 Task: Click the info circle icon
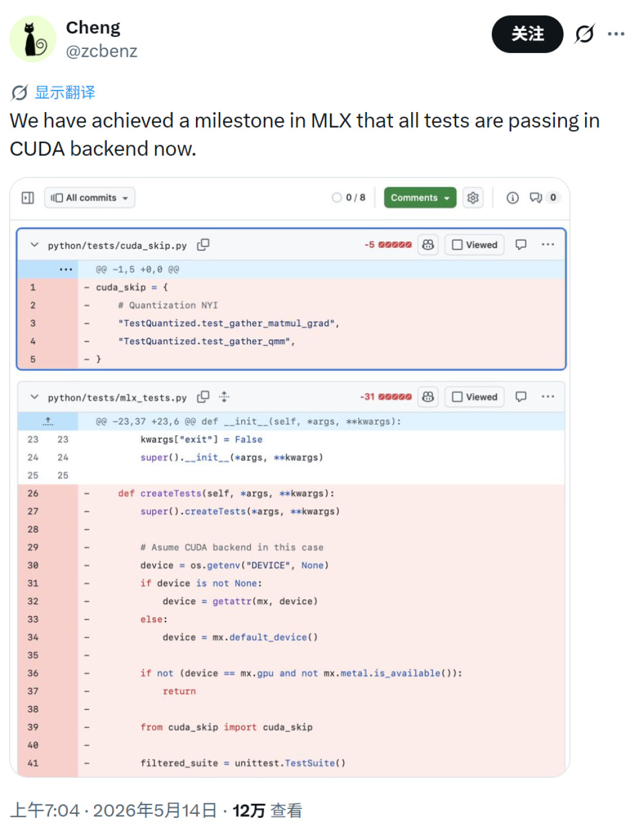pos(513,198)
